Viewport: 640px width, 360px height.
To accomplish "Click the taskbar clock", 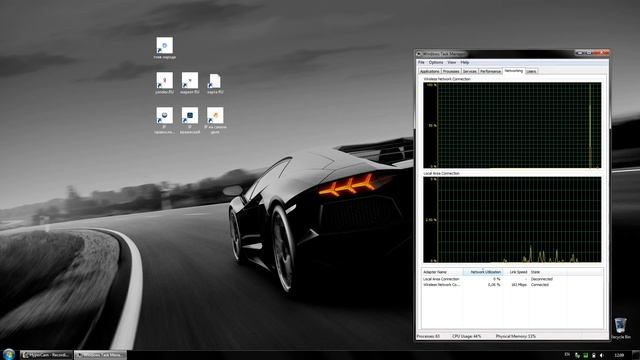I will pos(619,355).
